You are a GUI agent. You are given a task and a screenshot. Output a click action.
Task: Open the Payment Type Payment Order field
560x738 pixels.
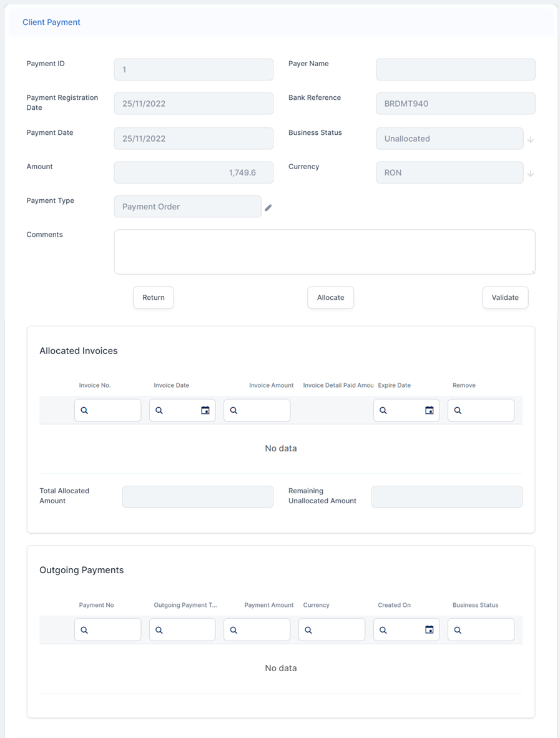[187, 207]
